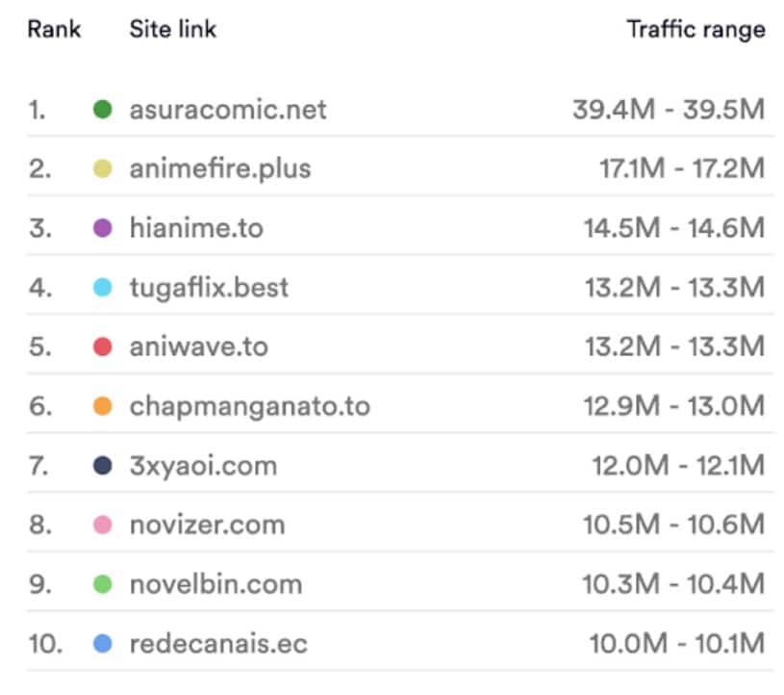784x695 pixels.
Task: Click the green dot beside asuracomic.net
Action: (x=103, y=109)
